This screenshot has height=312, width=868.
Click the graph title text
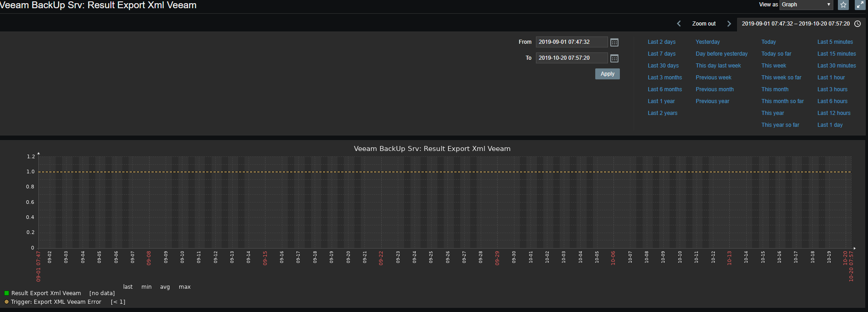[x=432, y=149]
